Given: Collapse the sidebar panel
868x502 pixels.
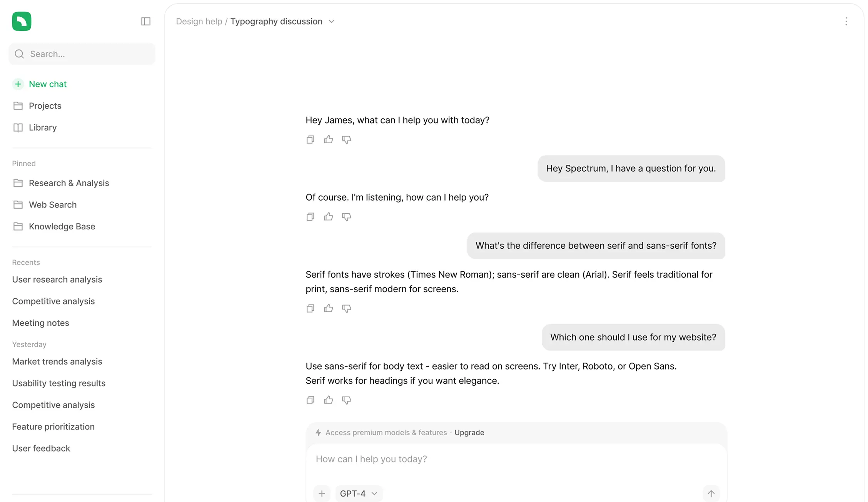Looking at the screenshot, I should (145, 21).
